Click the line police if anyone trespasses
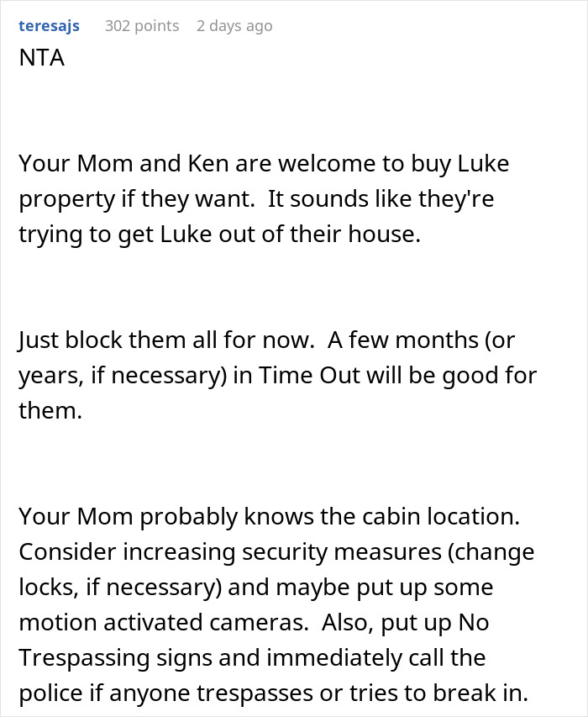Screen dimensions: 588x717 pos(273,693)
